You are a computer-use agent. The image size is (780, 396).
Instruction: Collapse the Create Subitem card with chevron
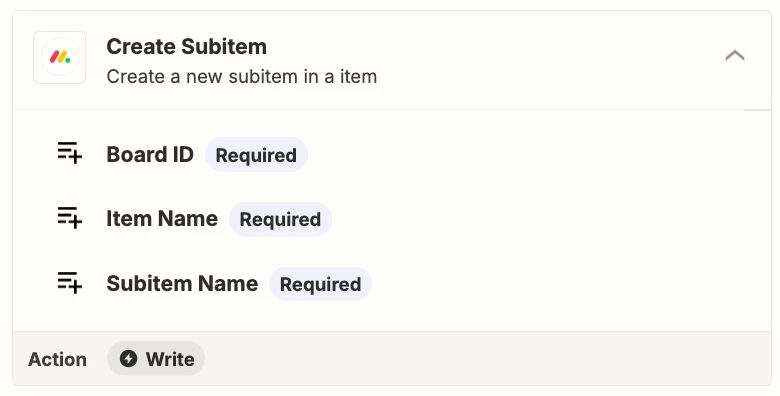pos(735,55)
